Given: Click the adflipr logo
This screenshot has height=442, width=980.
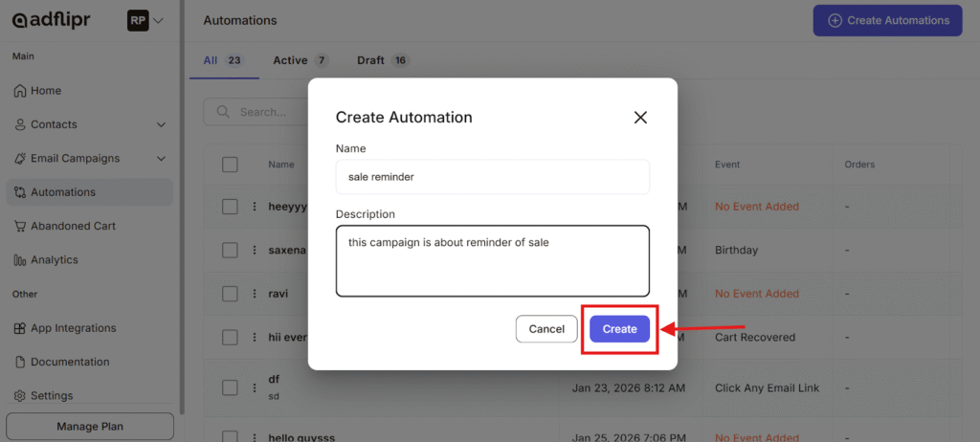Looking at the screenshot, I should click(x=52, y=20).
